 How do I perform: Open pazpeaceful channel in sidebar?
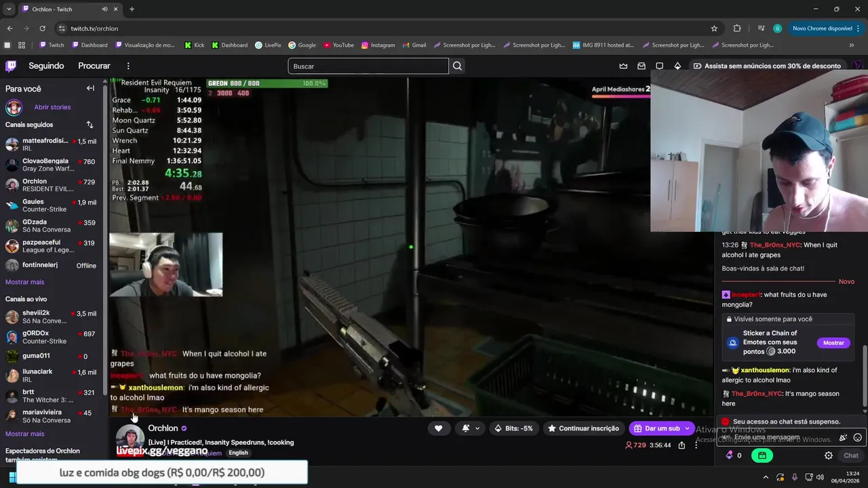click(x=50, y=246)
